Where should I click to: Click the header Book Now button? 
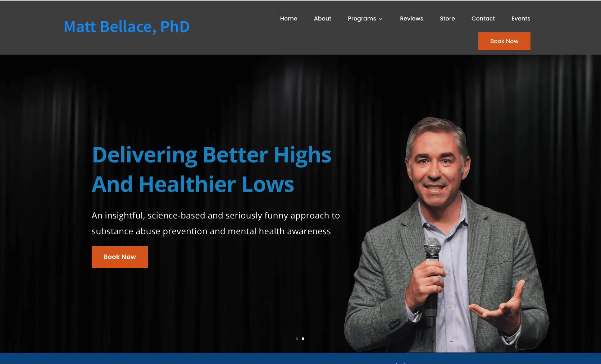504,41
